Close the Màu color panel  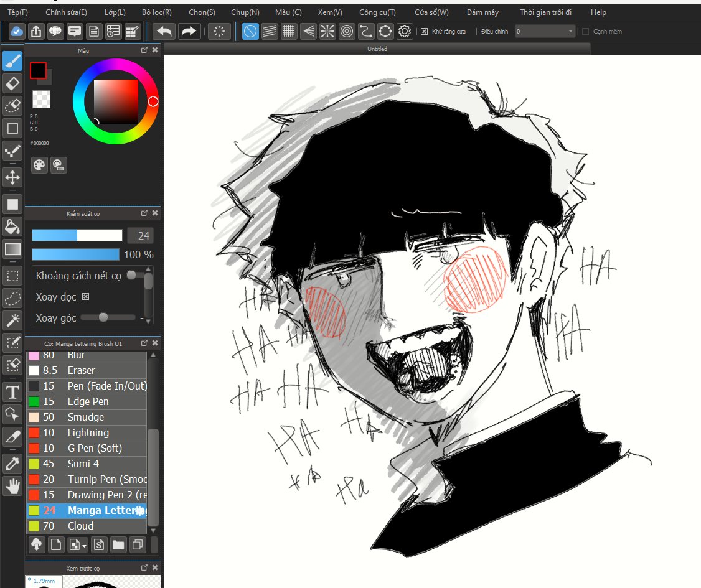154,50
